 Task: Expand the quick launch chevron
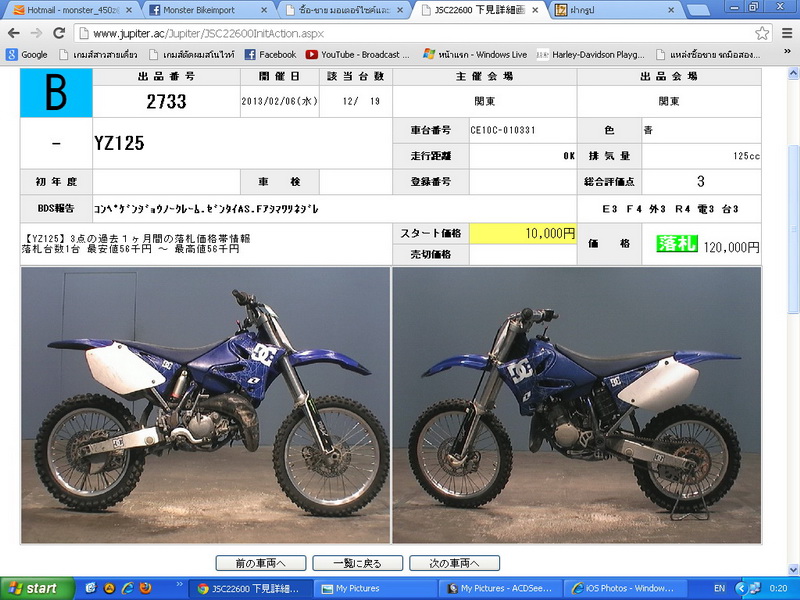pyautogui.click(x=179, y=584)
